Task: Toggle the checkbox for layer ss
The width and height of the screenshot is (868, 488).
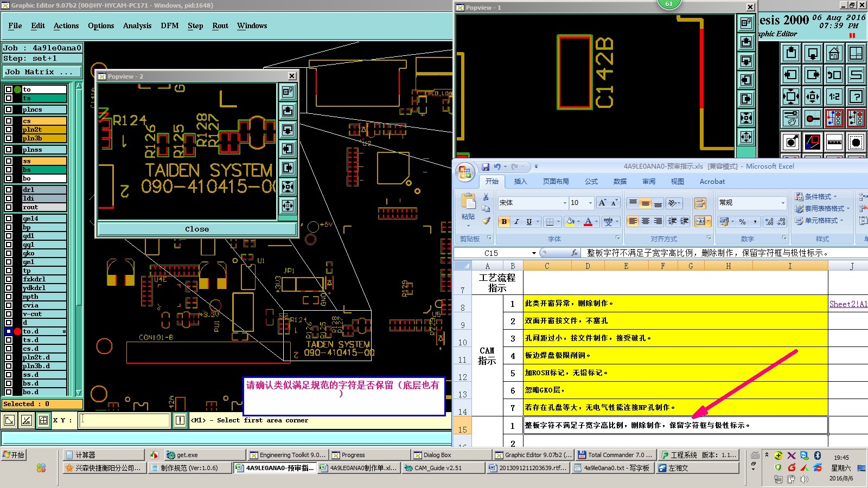Action: click(x=9, y=161)
